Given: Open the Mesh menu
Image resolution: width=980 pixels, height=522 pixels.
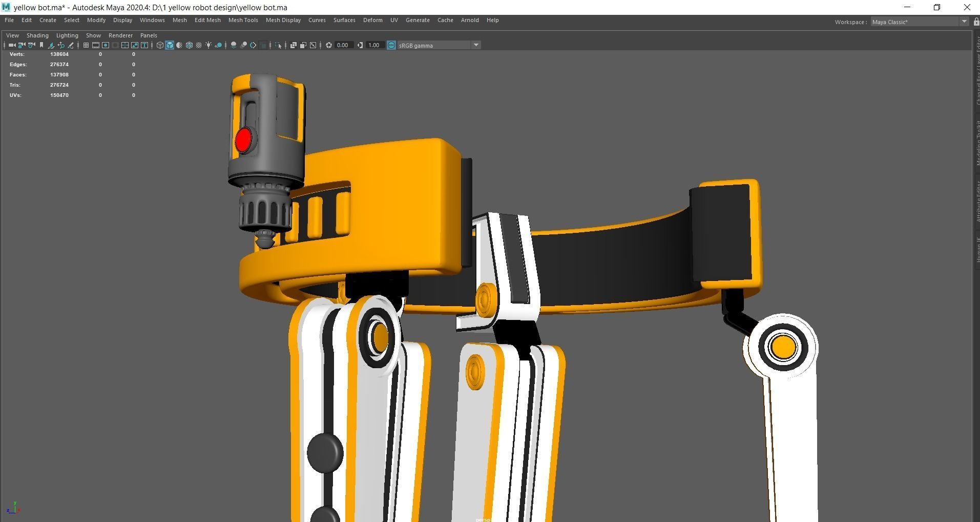Looking at the screenshot, I should (180, 20).
